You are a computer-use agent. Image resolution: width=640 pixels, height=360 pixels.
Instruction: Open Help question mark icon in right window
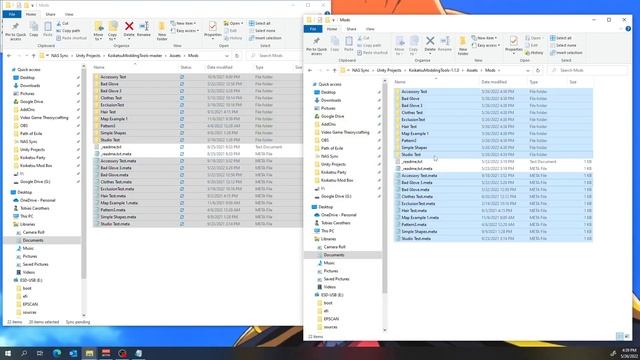[628, 29]
